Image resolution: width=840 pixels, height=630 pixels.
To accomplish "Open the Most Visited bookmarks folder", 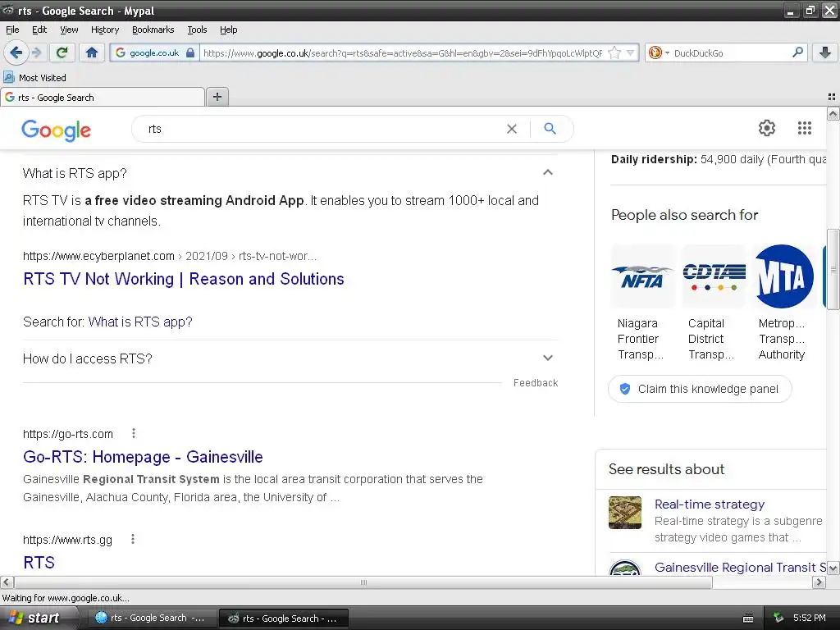I will tap(35, 78).
